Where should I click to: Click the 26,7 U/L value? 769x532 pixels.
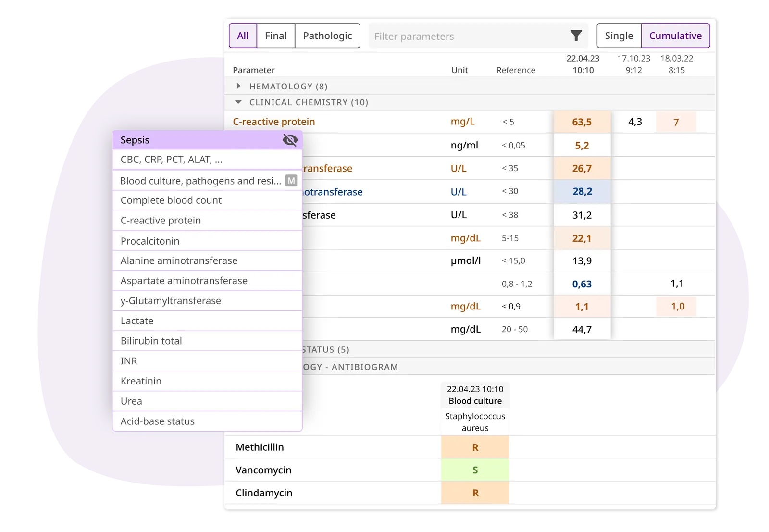[582, 168]
